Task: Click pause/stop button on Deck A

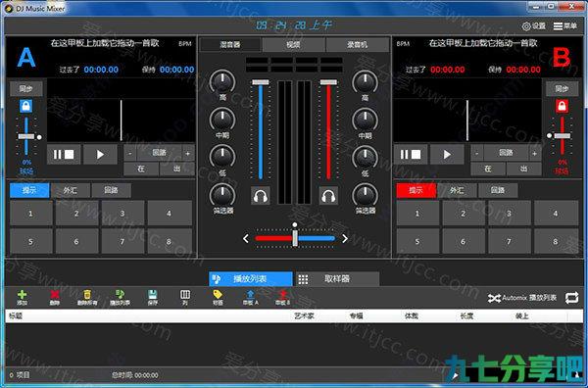Action: pyautogui.click(x=64, y=155)
